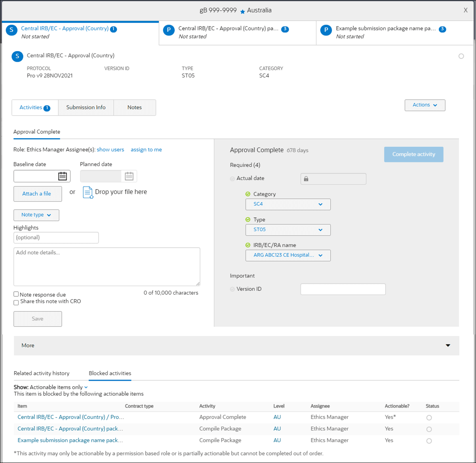This screenshot has height=463, width=476.
Task: Click the drop-your-file document icon
Action: pos(88,193)
